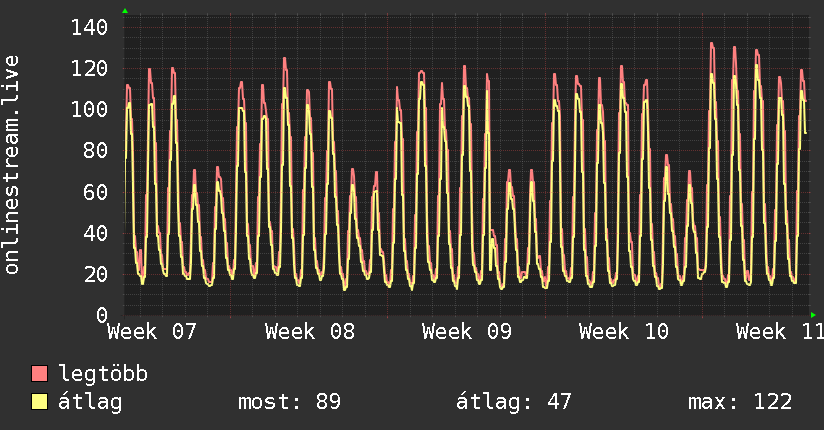The width and height of the screenshot is (824, 430).
Task: Click the 'max: 122' value
Action: coord(740,402)
